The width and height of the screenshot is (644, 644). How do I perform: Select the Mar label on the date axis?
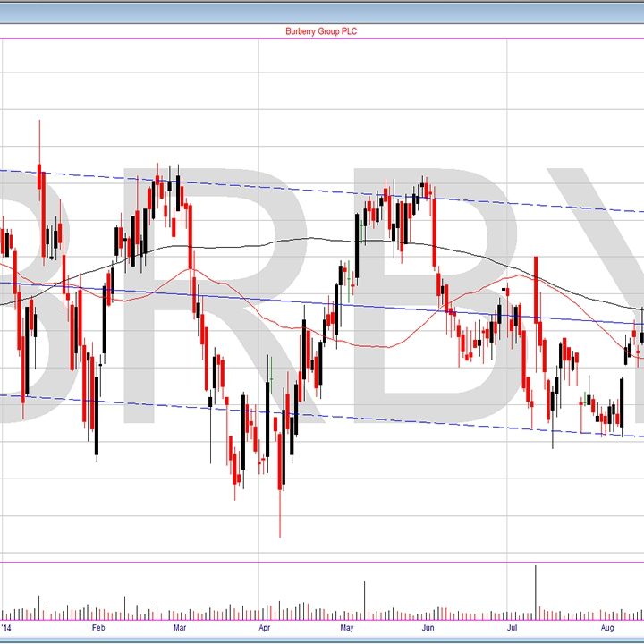[180, 628]
